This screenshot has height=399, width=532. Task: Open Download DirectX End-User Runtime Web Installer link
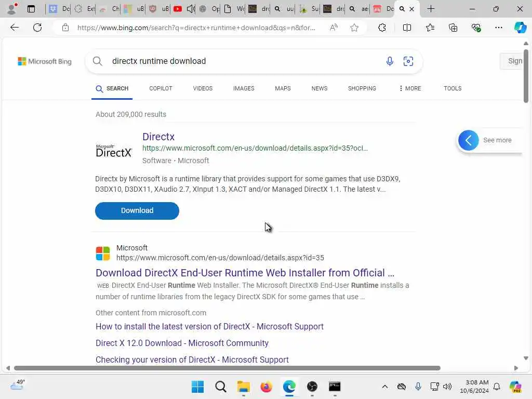pos(245,273)
